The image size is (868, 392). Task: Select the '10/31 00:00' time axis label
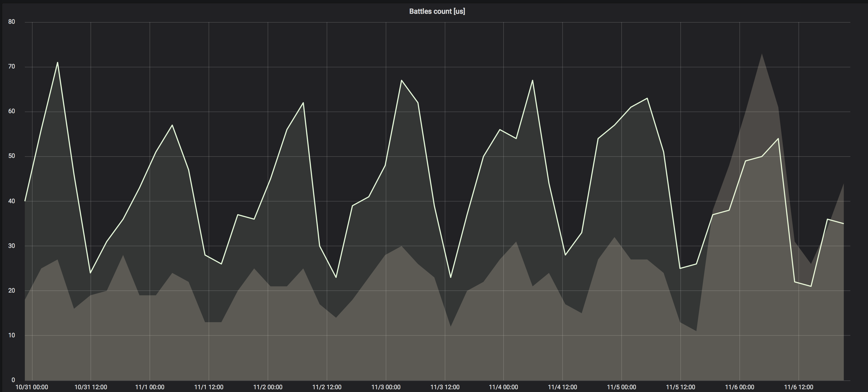pyautogui.click(x=32, y=387)
